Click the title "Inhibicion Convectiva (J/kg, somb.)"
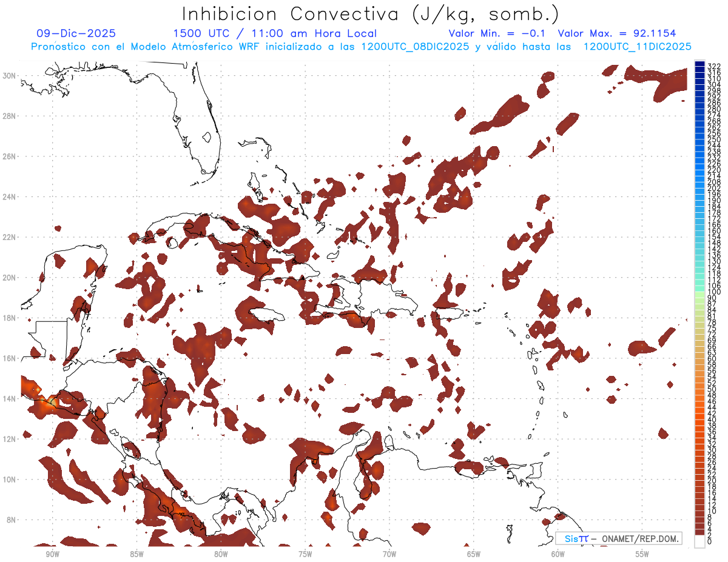The image size is (728, 562). pos(371,14)
